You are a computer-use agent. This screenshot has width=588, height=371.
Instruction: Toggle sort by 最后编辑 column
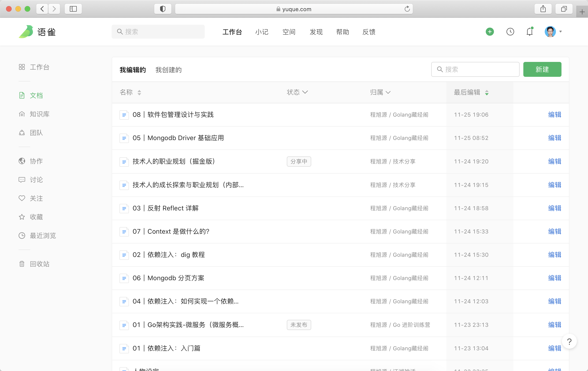click(x=471, y=92)
